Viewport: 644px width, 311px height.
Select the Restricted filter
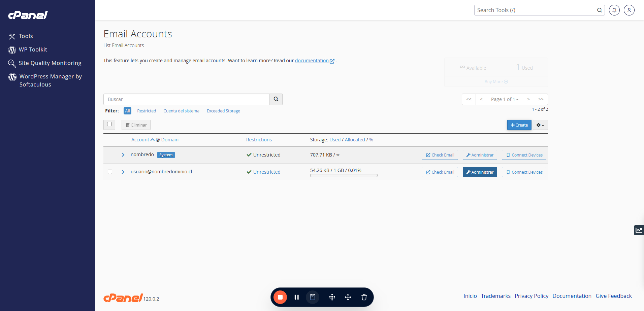click(147, 111)
